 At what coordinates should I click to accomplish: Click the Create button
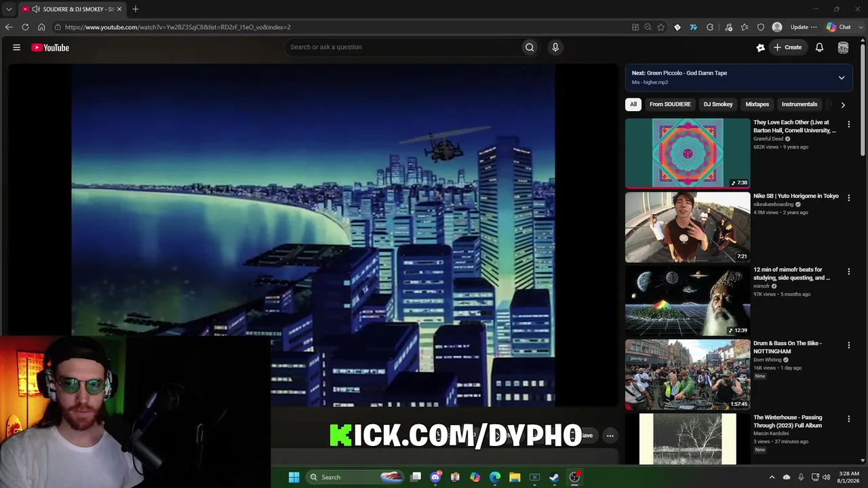pos(788,47)
